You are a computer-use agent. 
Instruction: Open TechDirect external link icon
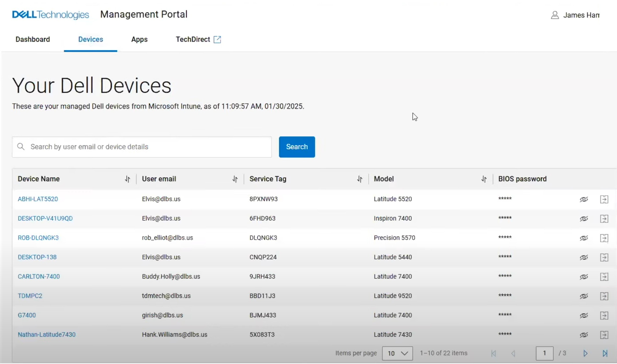coord(217,39)
